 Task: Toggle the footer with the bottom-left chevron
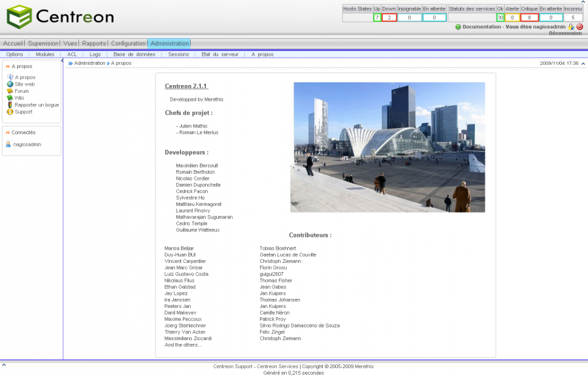[4, 364]
